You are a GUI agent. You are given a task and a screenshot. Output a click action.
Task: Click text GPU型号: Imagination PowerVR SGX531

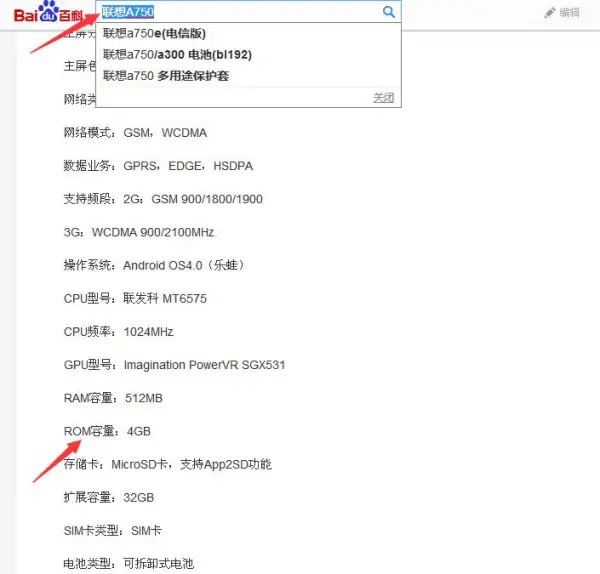[174, 365]
